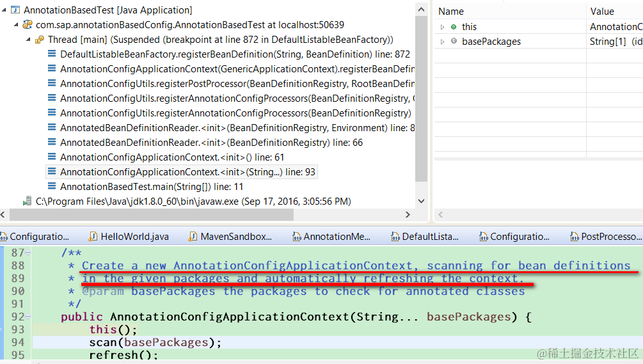The height and width of the screenshot is (364, 643).
Task: Select frame DefaultListableBeanFactory.registerBeanDefinition line 872
Action: 235,54
